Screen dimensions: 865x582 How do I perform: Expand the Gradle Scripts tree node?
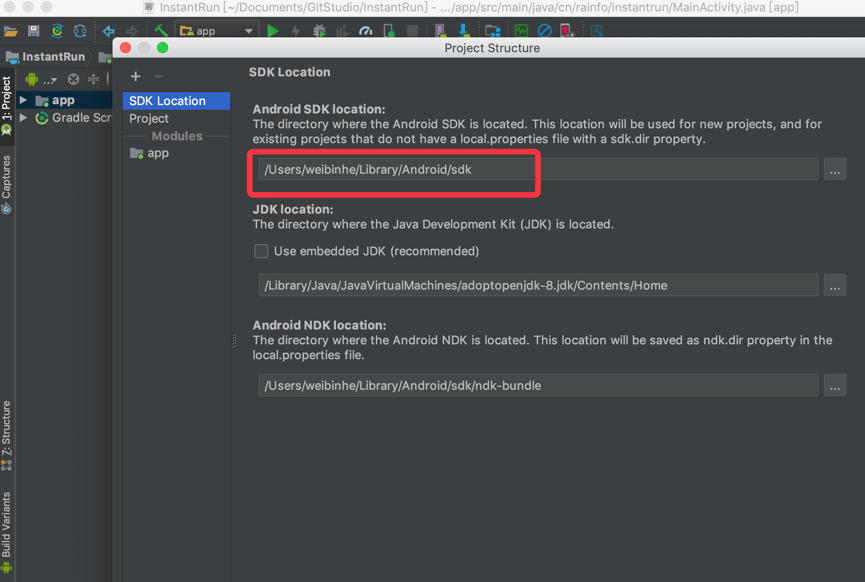click(23, 118)
